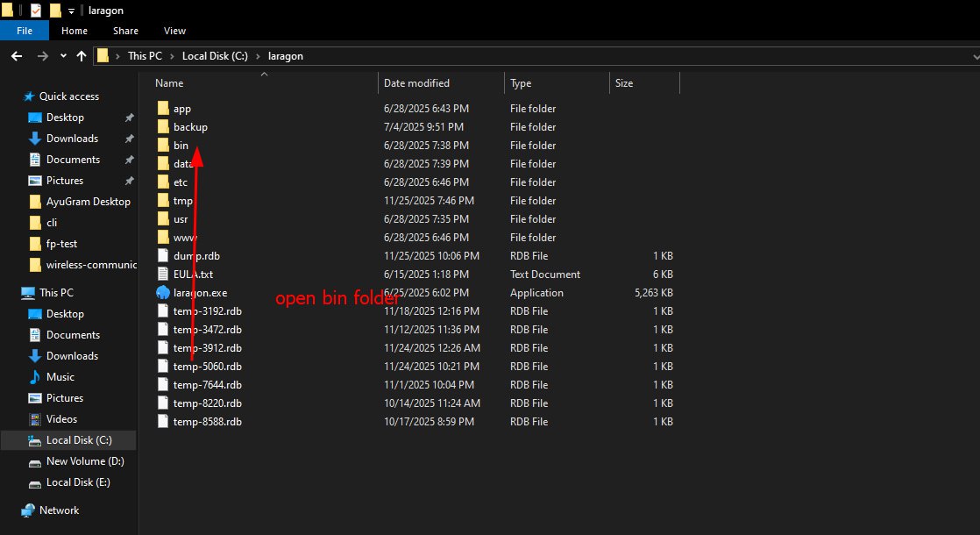980x535 pixels.
Task: Open Documents under This PC
Action: (x=73, y=335)
